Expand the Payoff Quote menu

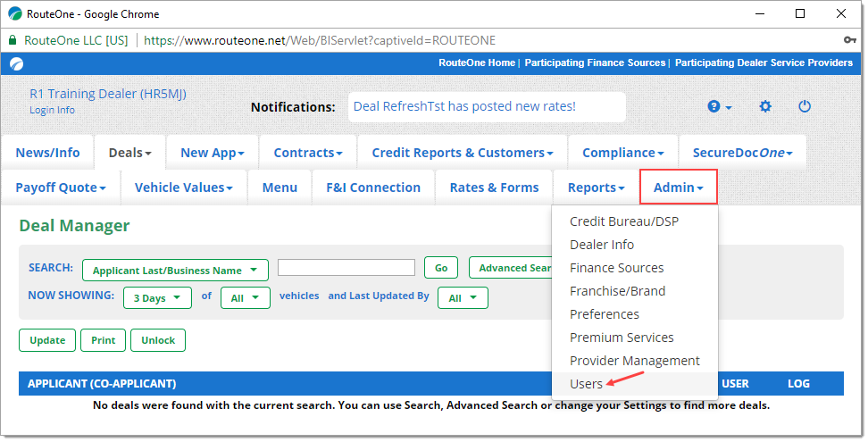coord(61,188)
